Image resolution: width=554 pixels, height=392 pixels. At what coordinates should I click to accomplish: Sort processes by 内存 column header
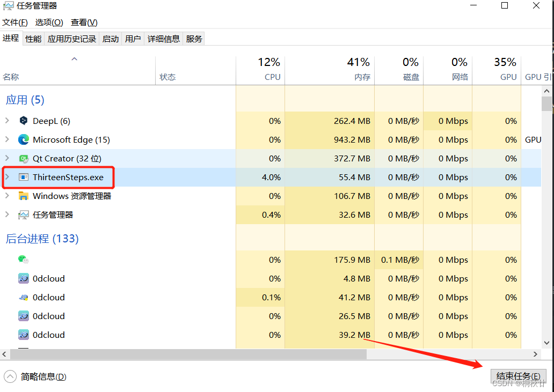coord(330,71)
